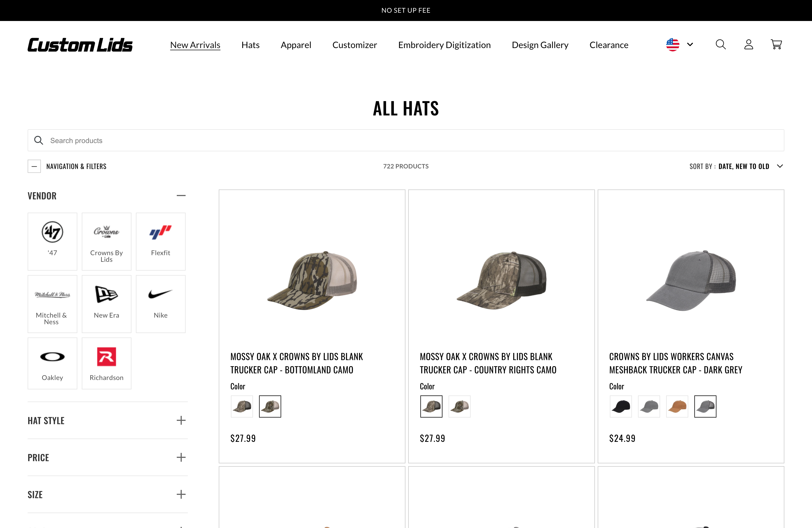Select the black color swatch on Workers Canvas cap

point(621,406)
